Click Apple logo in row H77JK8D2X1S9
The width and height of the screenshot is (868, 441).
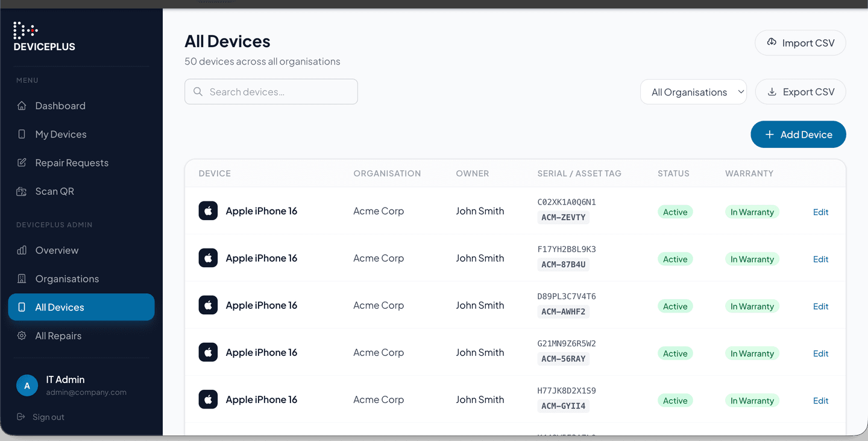(x=208, y=399)
